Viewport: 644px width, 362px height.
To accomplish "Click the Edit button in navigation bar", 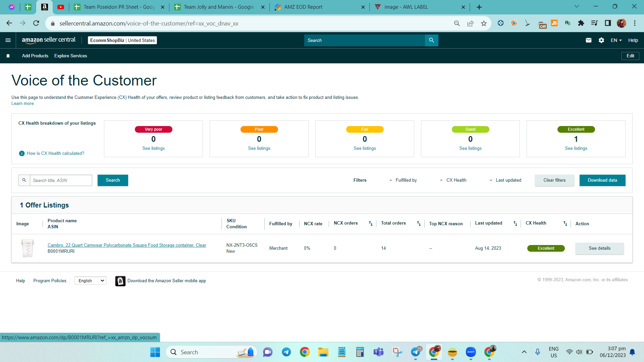I will [630, 56].
